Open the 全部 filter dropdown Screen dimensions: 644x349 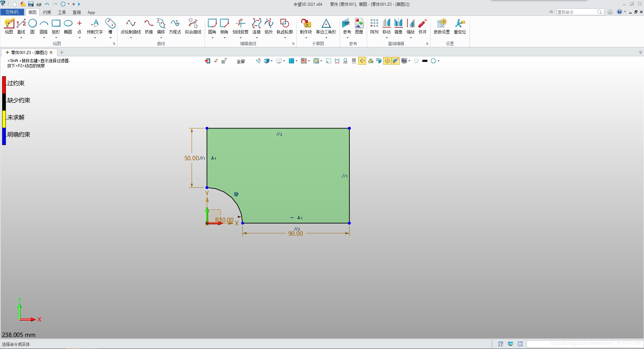241,61
